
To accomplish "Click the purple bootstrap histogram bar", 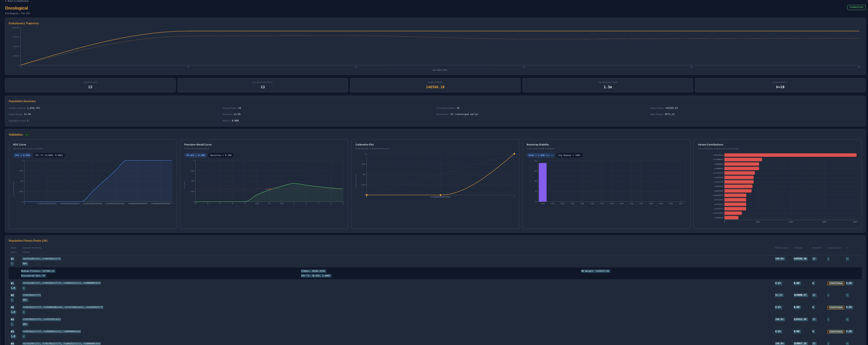I will click(x=542, y=182).
